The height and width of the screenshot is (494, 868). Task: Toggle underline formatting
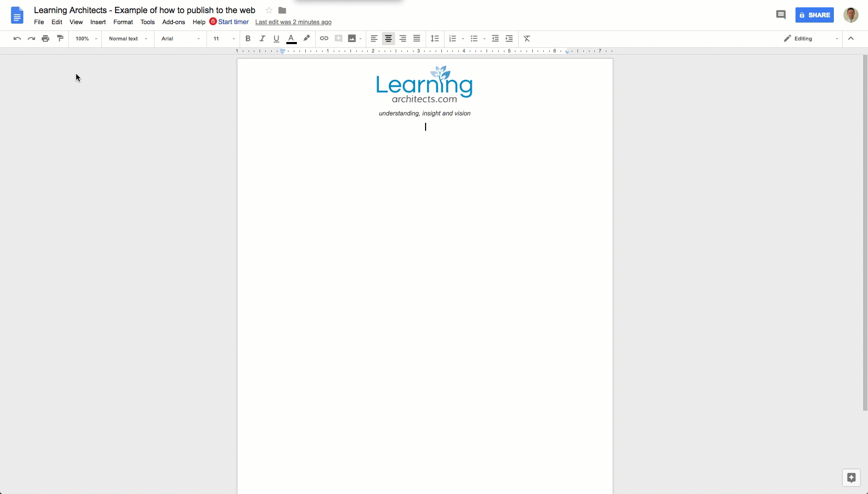(x=276, y=38)
